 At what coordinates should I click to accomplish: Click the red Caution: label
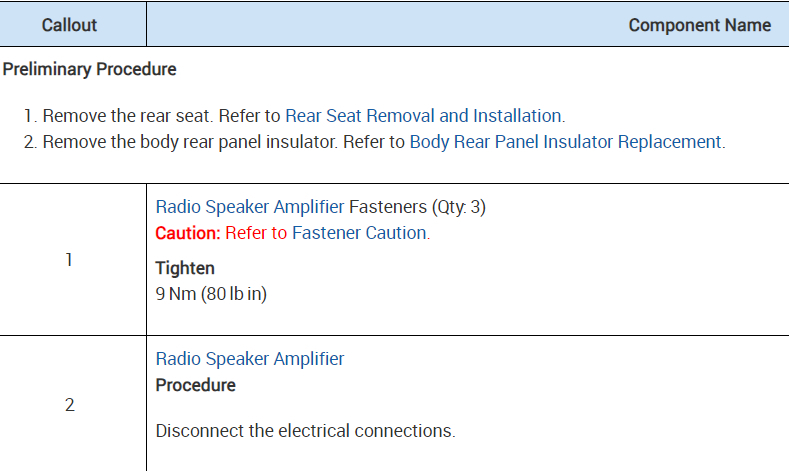(188, 233)
